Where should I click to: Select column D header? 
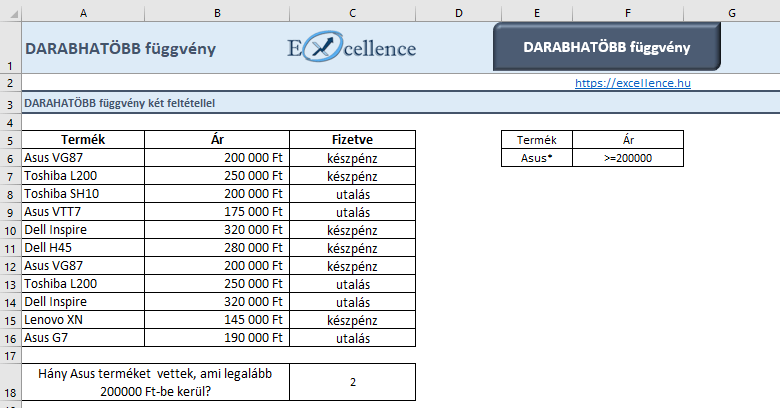[459, 13]
